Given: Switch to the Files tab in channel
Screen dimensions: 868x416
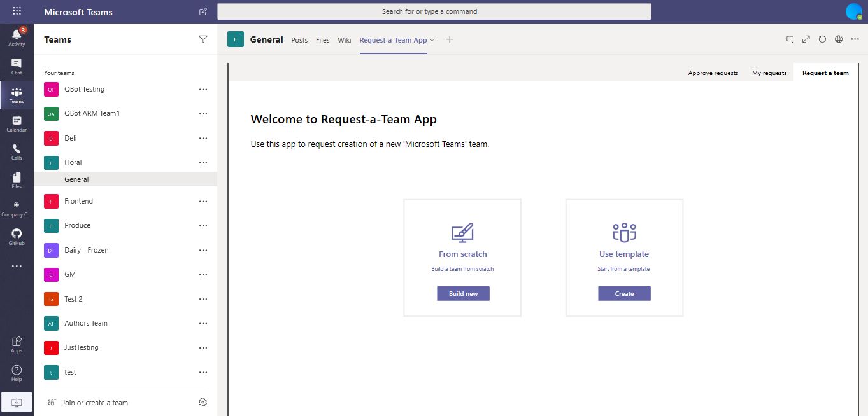Looking at the screenshot, I should coord(323,40).
